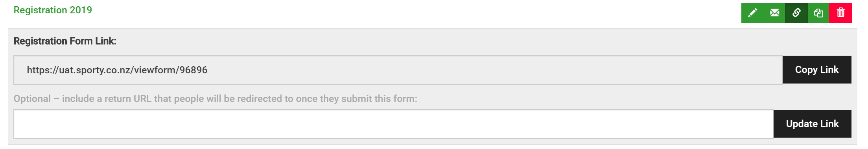
Task: Hide the form link panel via link icon
Action: click(x=796, y=13)
